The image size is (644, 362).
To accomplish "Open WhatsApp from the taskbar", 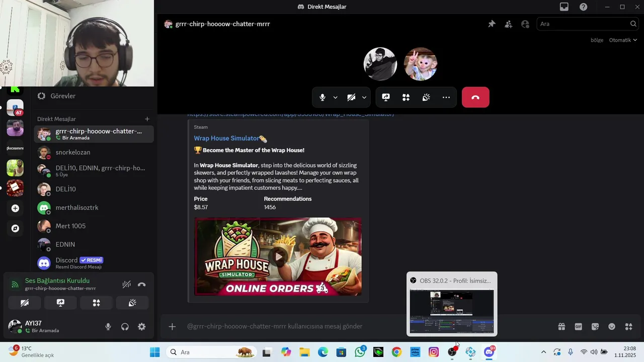I will click(x=360, y=352).
